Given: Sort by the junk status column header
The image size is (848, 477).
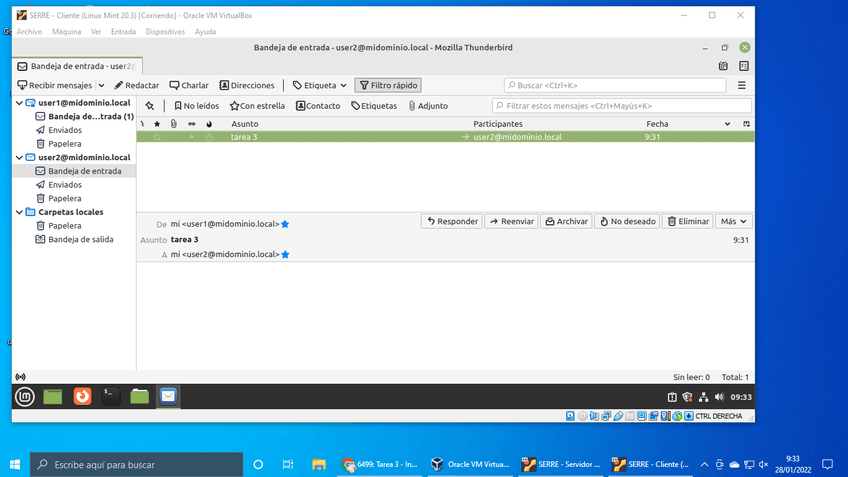Looking at the screenshot, I should click(209, 124).
